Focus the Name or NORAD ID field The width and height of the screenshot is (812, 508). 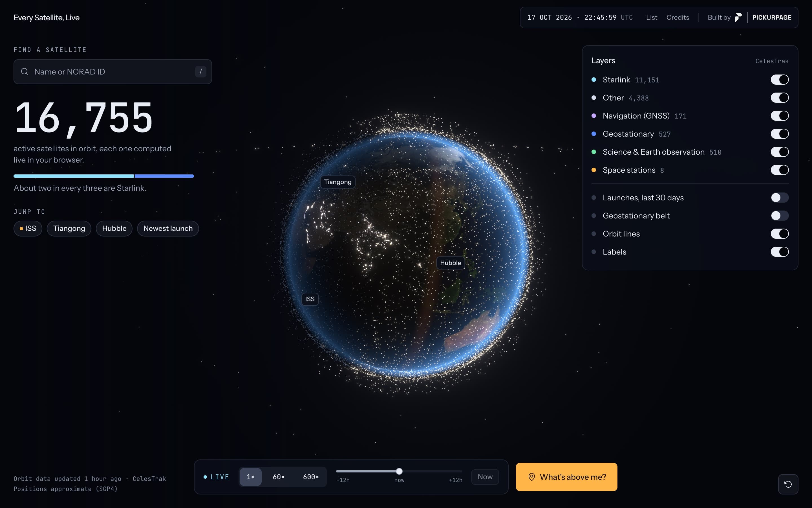tap(113, 72)
